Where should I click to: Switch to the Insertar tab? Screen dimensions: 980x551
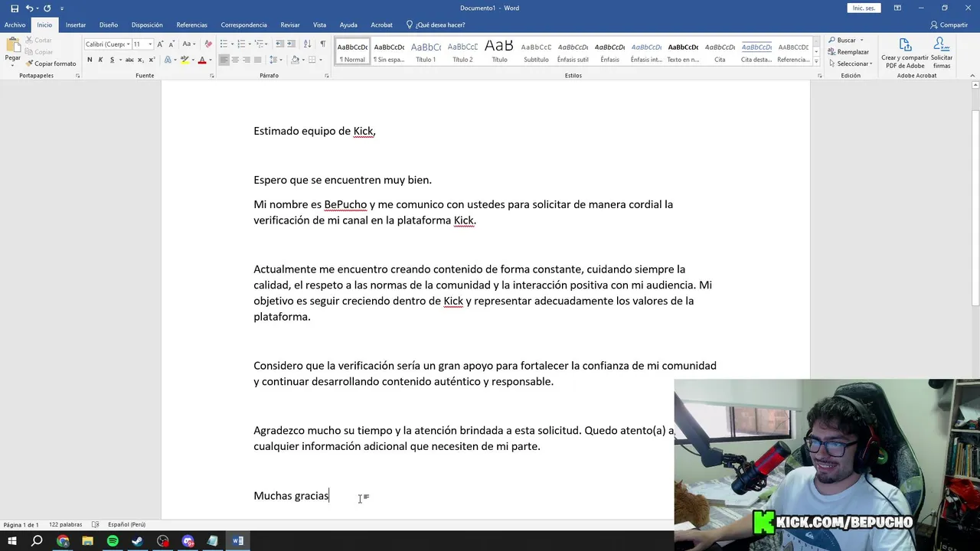[76, 24]
